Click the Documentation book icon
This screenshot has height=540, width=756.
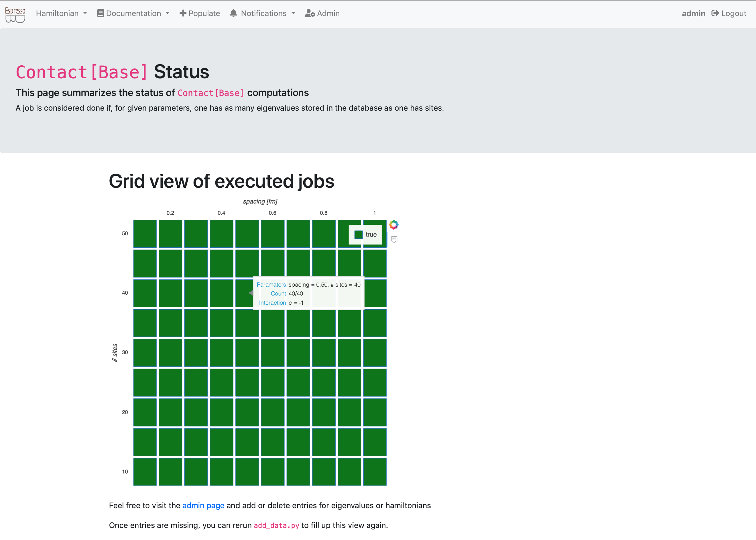[100, 13]
